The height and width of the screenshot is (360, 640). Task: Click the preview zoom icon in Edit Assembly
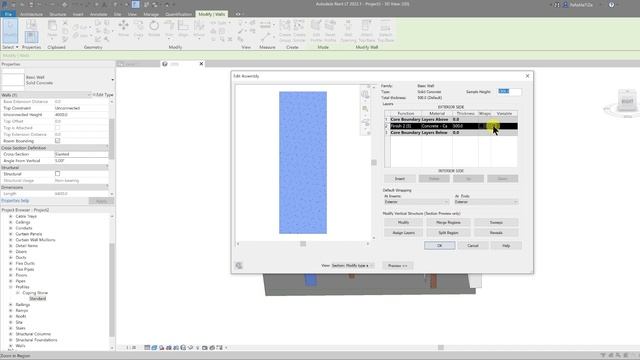(365, 109)
